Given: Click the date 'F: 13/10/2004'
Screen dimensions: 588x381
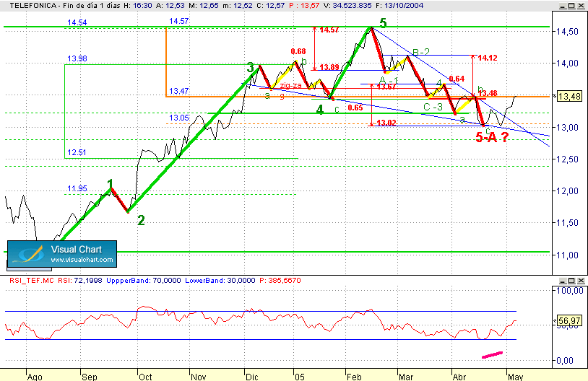Looking at the screenshot, I should click(399, 6).
